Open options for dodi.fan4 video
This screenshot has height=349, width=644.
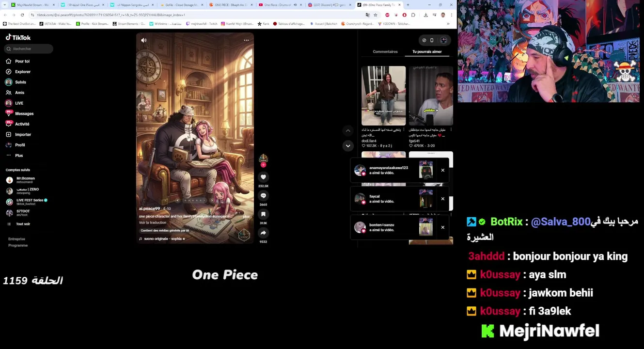(x=404, y=130)
